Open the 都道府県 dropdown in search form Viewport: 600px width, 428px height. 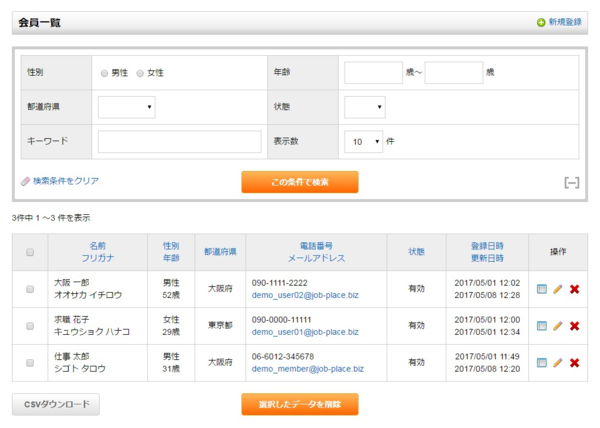click(127, 107)
